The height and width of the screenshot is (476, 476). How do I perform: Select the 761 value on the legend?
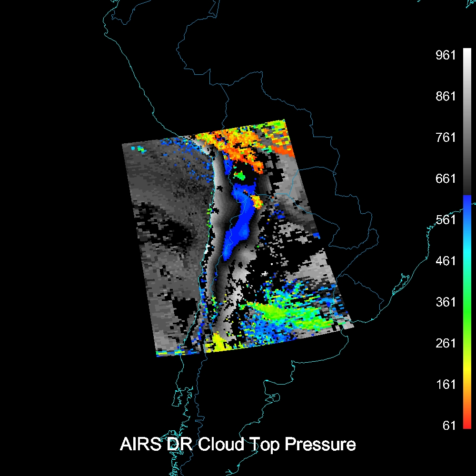point(446,138)
